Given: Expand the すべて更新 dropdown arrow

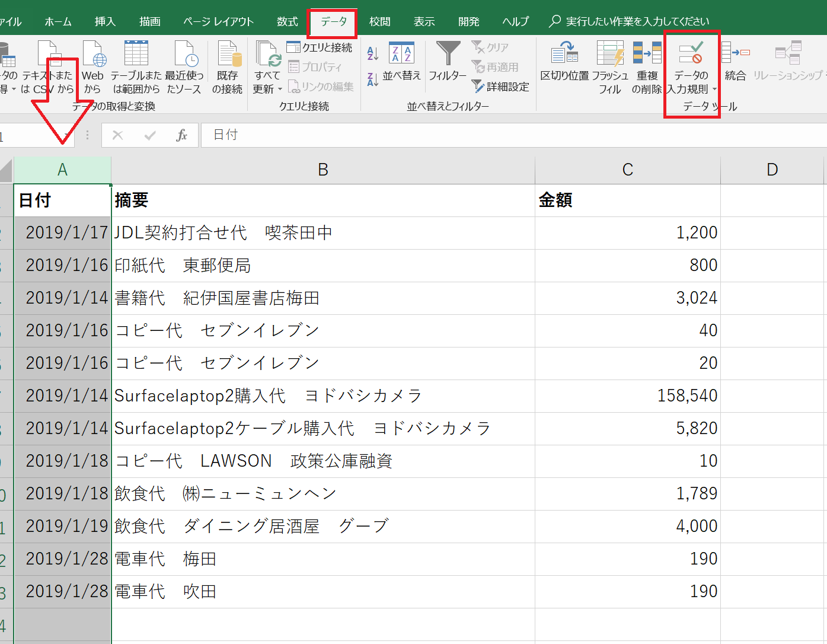Looking at the screenshot, I should pos(280,90).
